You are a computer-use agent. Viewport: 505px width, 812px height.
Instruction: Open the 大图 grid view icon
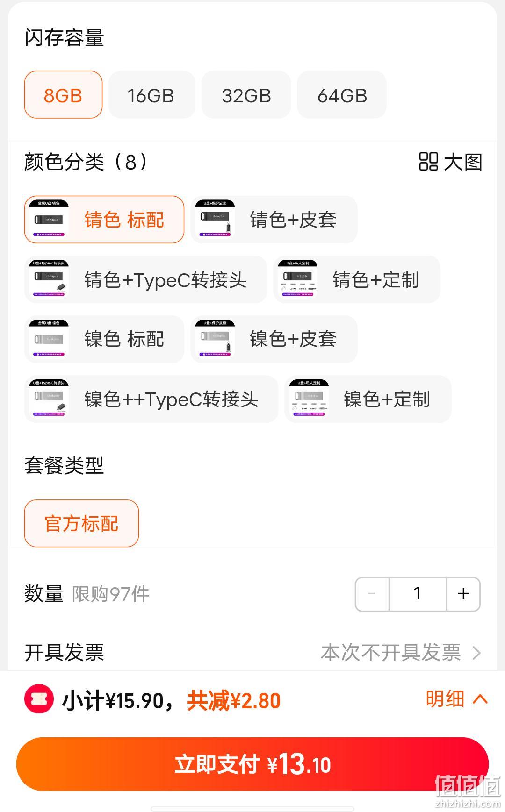point(428,162)
